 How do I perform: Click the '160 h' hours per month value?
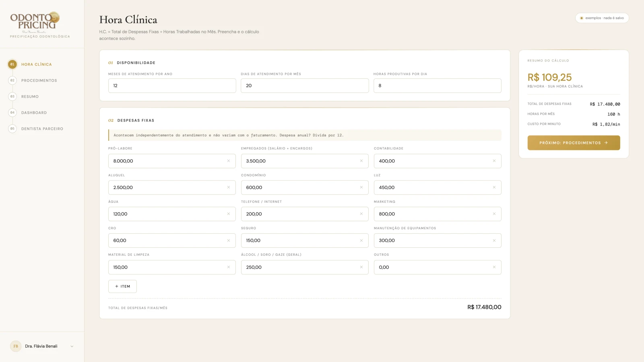coord(614,114)
